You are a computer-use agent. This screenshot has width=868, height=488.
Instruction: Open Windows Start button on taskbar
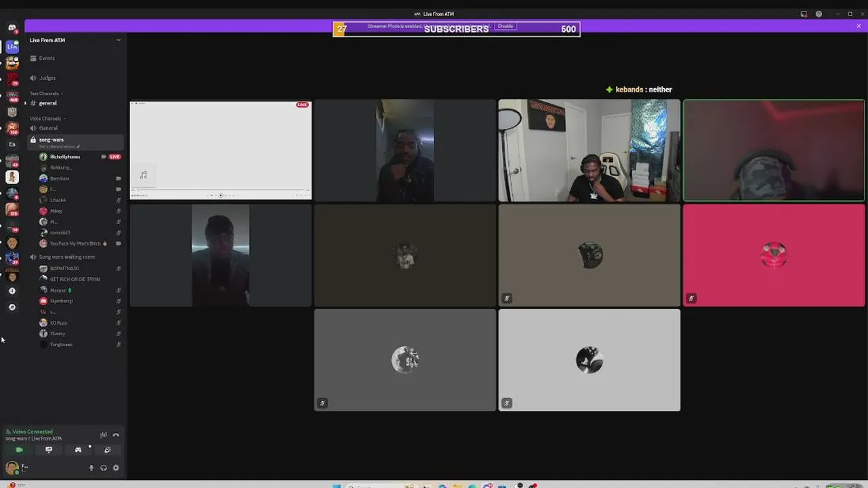pyautogui.click(x=336, y=485)
